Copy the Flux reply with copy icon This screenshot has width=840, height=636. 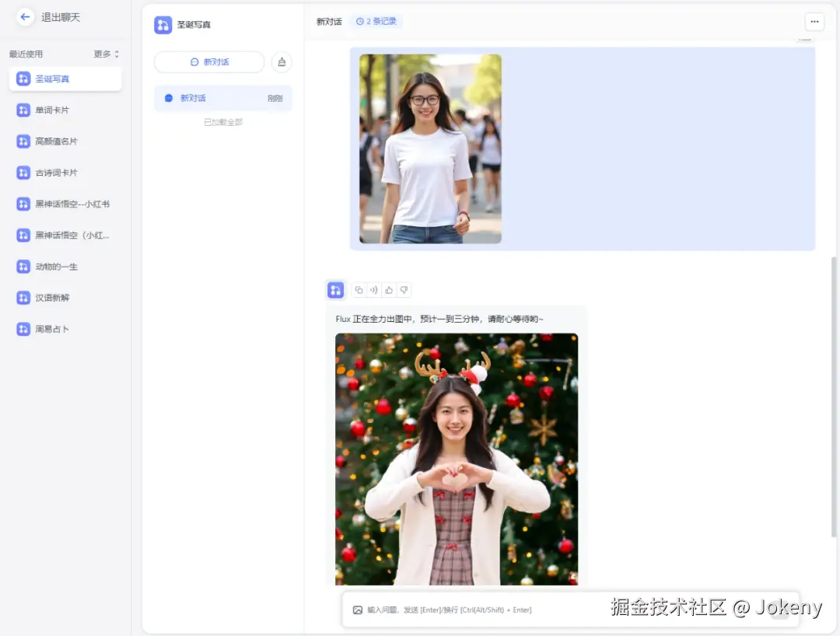coord(359,290)
